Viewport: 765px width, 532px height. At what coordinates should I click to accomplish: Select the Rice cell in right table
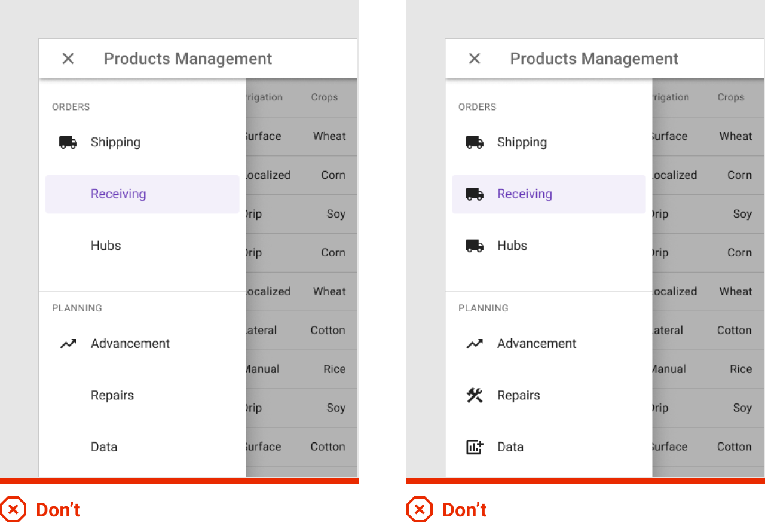coord(740,369)
